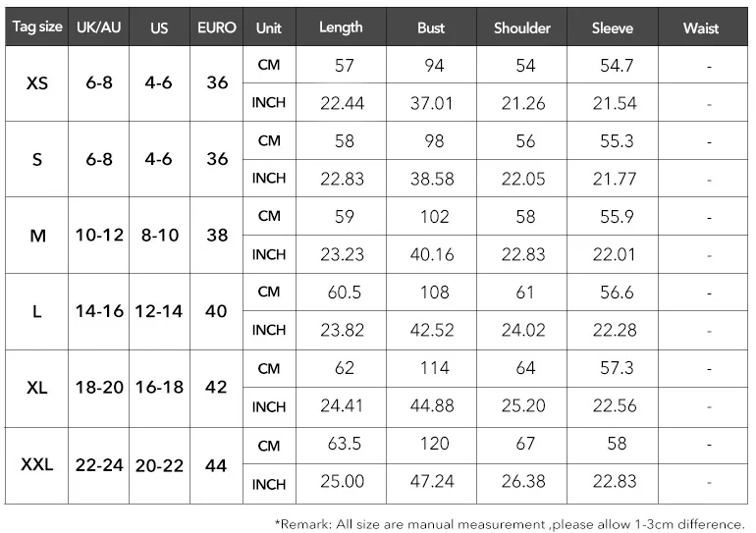This screenshot has width=756, height=533.
Task: Select the 120 bust cm value
Action: (x=434, y=444)
